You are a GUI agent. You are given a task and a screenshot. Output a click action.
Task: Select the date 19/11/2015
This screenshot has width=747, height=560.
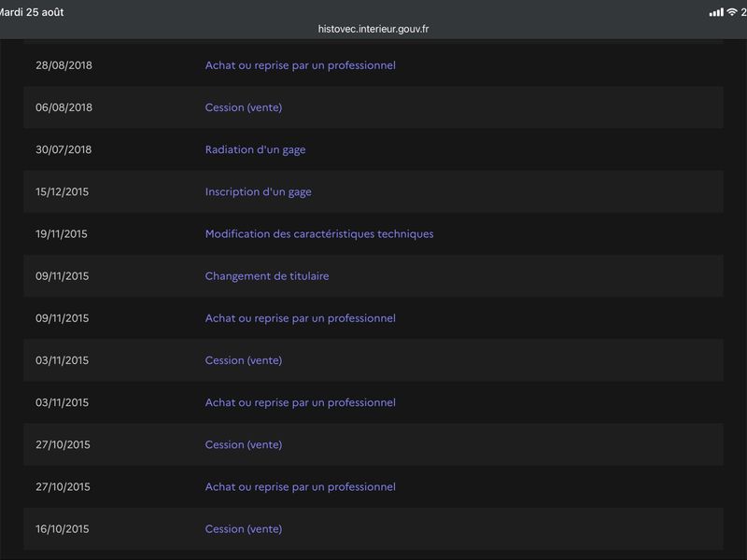(x=62, y=234)
